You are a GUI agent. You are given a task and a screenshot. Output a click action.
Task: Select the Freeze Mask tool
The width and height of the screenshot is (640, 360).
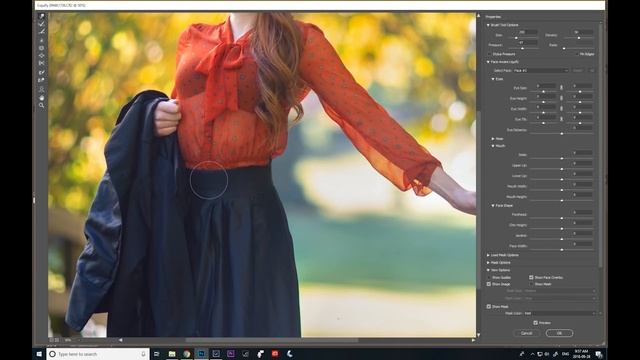(x=41, y=72)
